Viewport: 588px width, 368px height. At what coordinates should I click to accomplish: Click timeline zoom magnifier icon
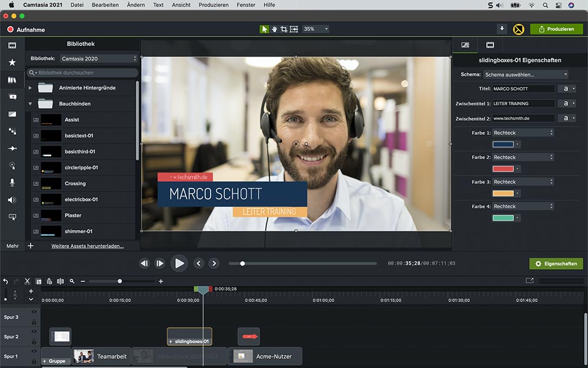[72, 281]
